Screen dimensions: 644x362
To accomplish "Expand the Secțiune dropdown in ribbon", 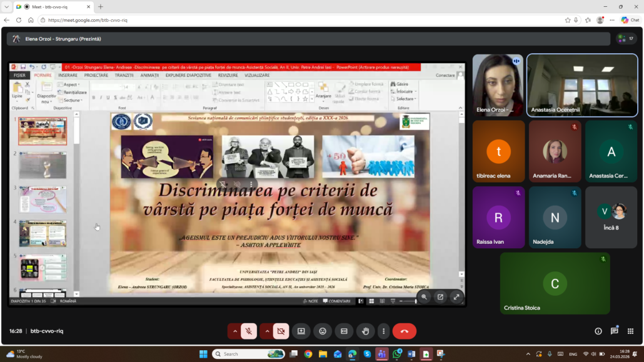I will pos(70,100).
